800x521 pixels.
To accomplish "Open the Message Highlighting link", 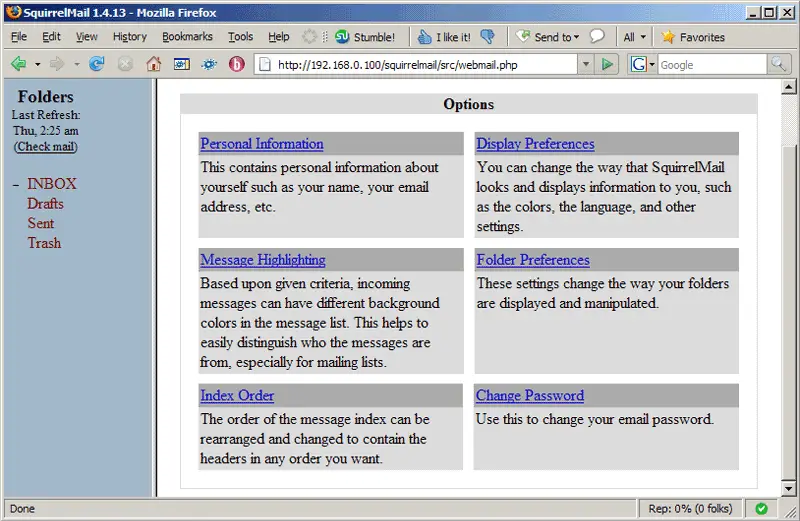I will (263, 260).
